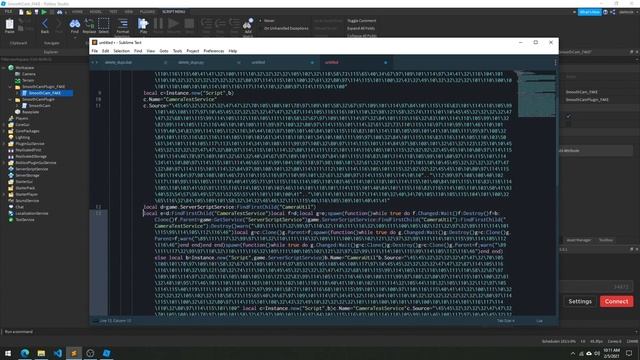640x360 pixels.
Task: Open the Tools menu in Sublime Text
Action: coord(177,51)
